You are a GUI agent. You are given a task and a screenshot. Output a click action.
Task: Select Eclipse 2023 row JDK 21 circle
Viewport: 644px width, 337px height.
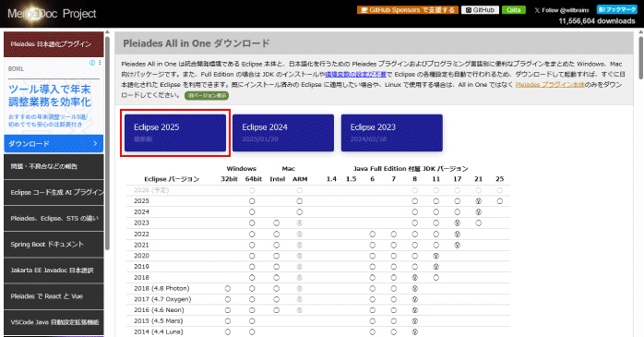coord(479,223)
